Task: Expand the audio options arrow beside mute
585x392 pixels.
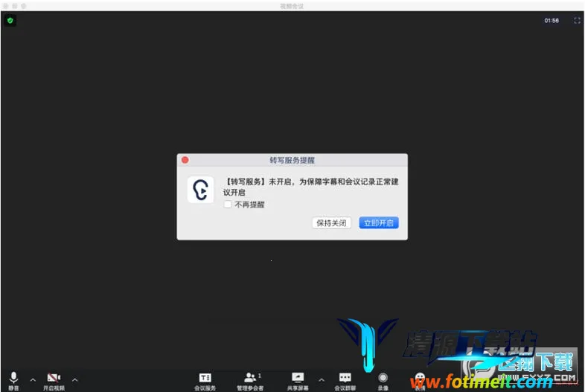Action: point(33,379)
